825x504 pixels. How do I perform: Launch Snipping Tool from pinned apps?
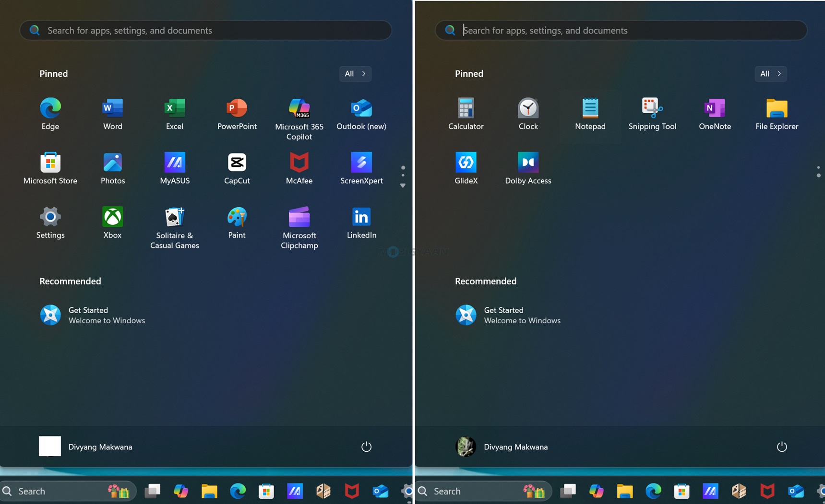click(x=652, y=114)
